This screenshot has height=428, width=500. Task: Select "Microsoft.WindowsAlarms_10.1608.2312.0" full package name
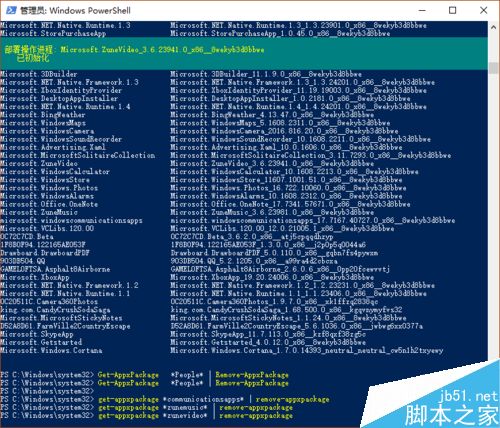click(286, 196)
